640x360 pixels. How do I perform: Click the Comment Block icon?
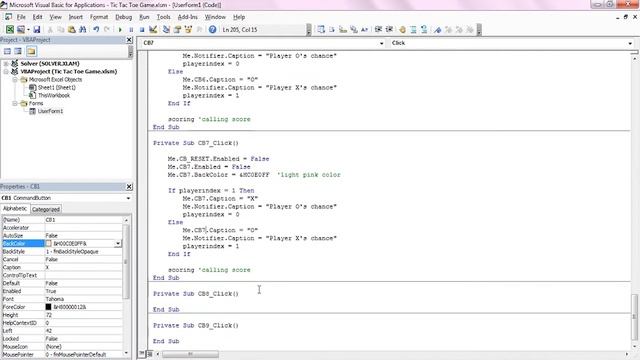[x=413, y=29]
